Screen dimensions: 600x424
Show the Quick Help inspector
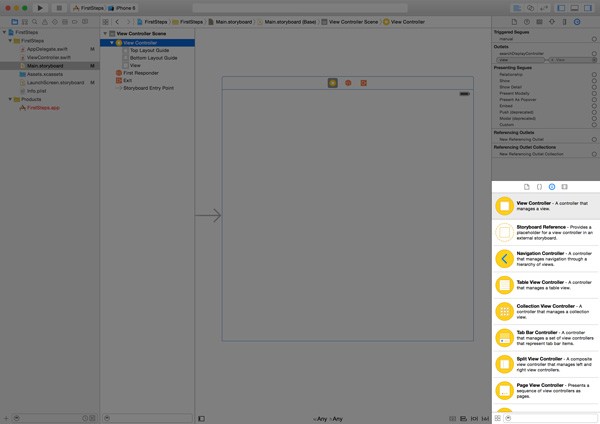pos(527,22)
